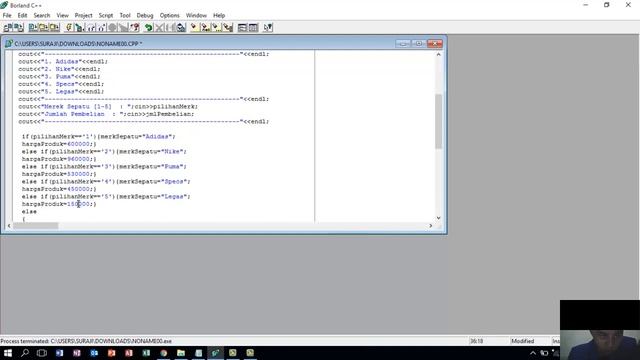The image size is (640, 360).
Task: Open the File menu
Action: point(7,16)
